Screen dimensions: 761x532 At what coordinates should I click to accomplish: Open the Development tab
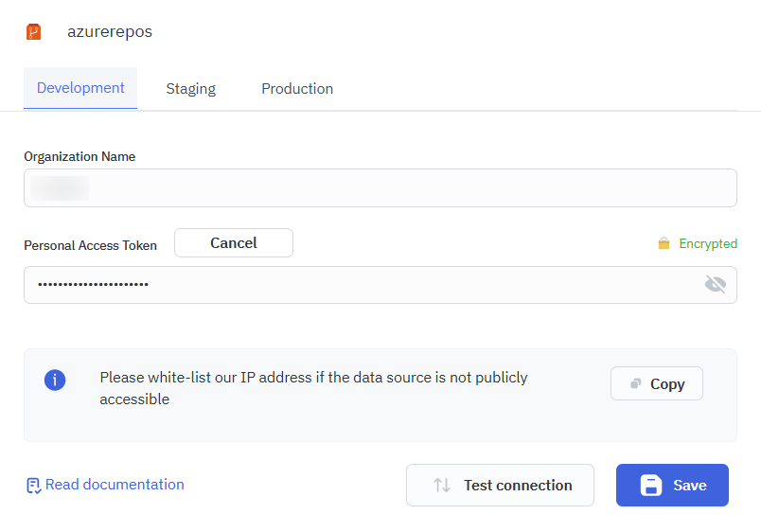pos(80,88)
